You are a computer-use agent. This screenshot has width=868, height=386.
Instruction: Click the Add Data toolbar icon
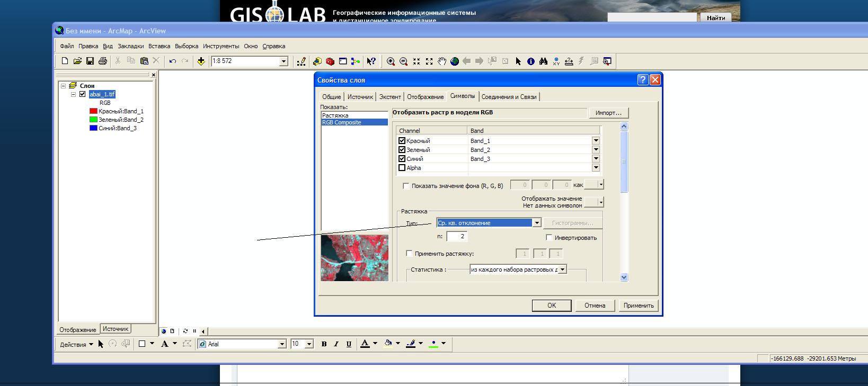click(x=201, y=61)
